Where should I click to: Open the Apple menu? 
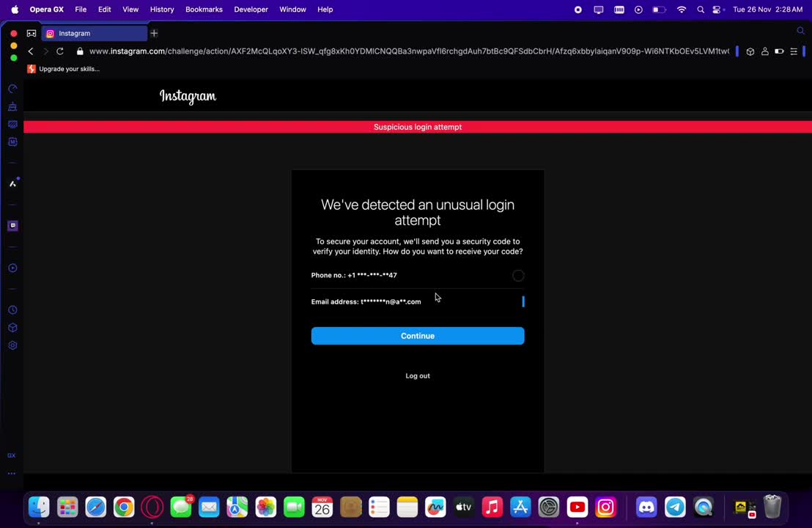point(15,10)
